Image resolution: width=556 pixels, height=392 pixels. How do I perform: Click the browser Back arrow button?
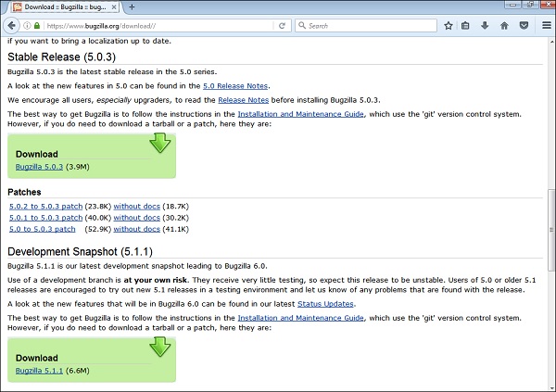pyautogui.click(x=12, y=26)
